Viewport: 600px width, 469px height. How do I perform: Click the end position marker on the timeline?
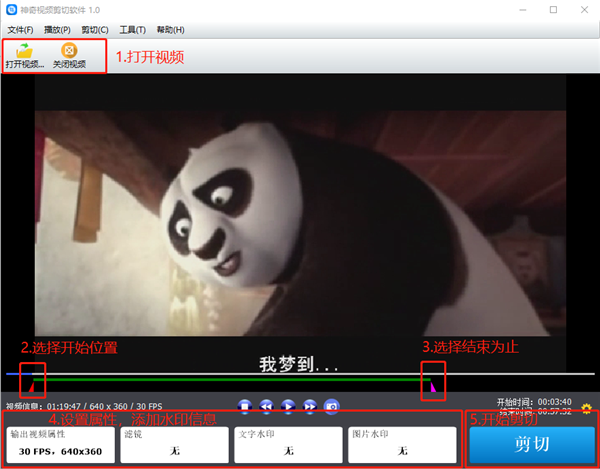click(x=433, y=382)
